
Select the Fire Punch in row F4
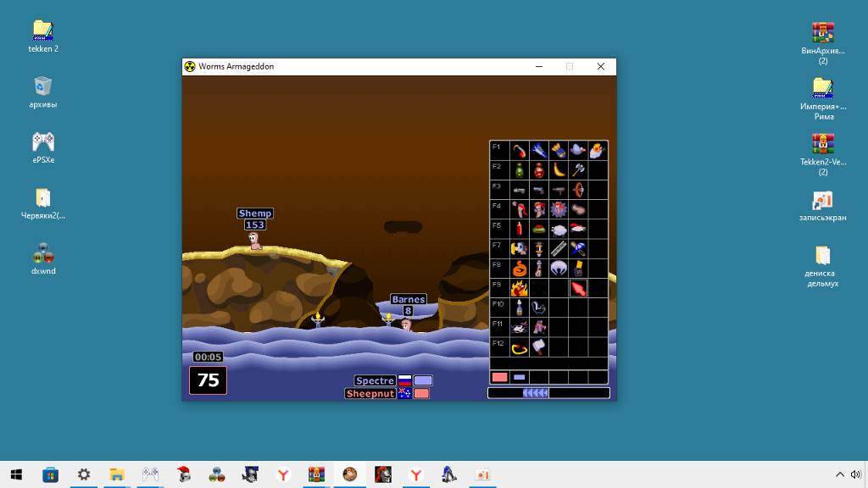point(520,209)
